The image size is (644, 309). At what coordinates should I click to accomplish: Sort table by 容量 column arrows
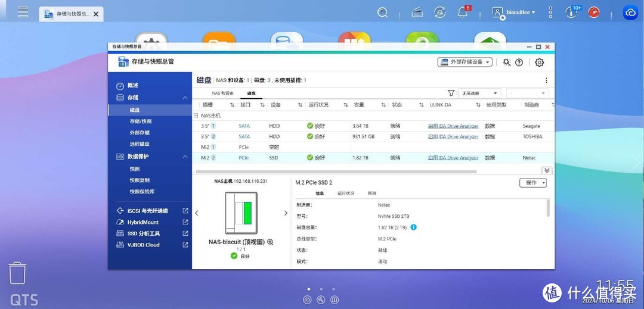click(x=383, y=105)
